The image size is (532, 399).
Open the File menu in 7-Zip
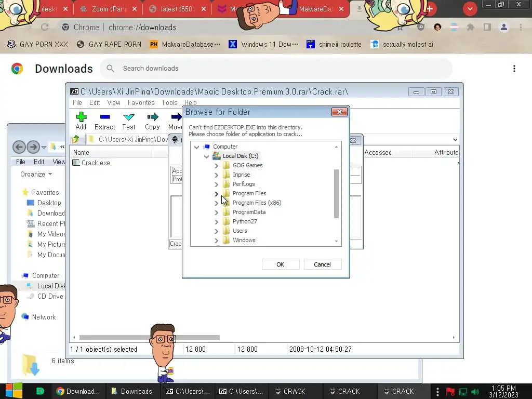coord(77,102)
